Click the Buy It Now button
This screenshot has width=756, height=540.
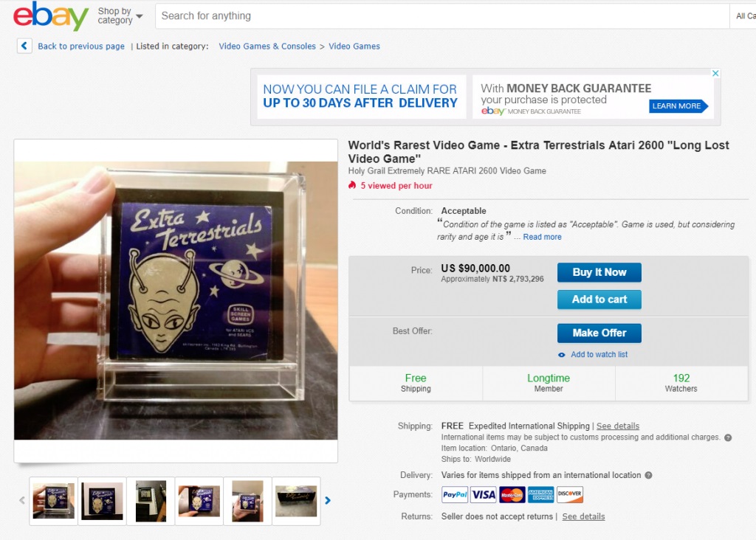(x=599, y=272)
